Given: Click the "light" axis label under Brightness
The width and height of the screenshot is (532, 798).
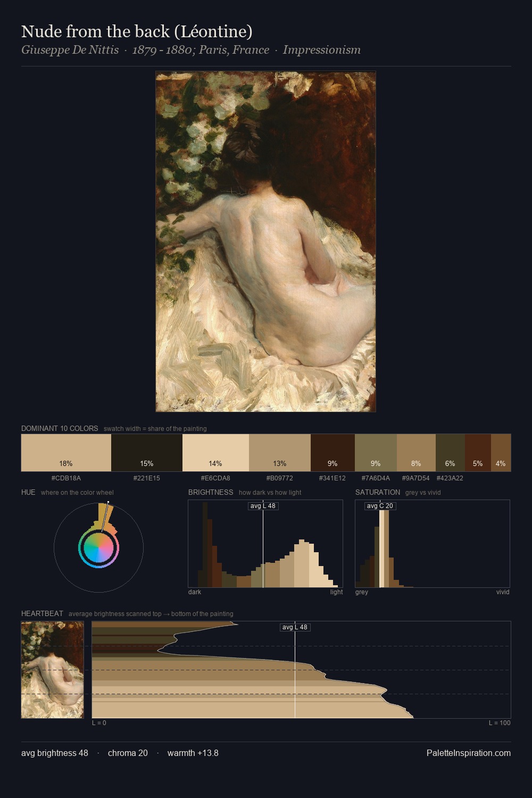Looking at the screenshot, I should pyautogui.click(x=337, y=592).
